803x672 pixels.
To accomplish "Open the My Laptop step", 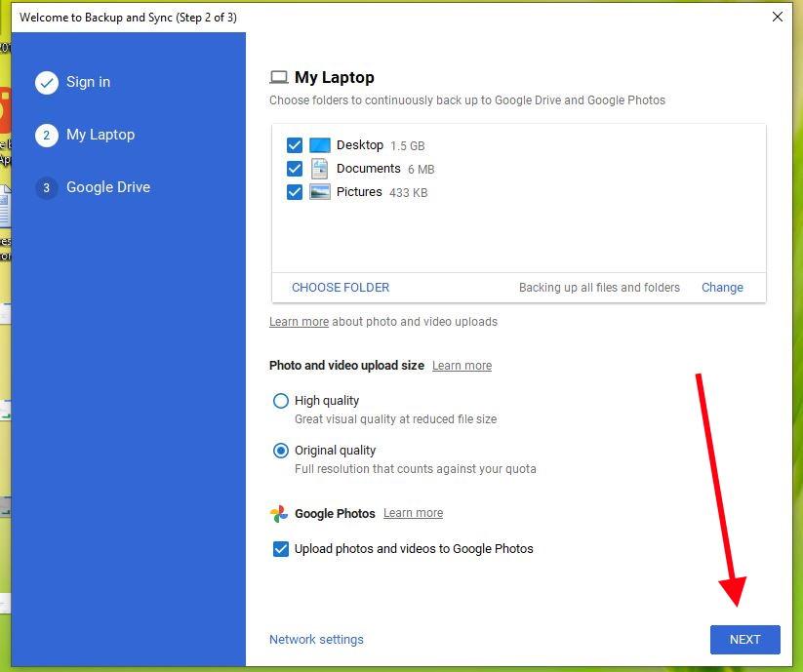I will coord(100,135).
